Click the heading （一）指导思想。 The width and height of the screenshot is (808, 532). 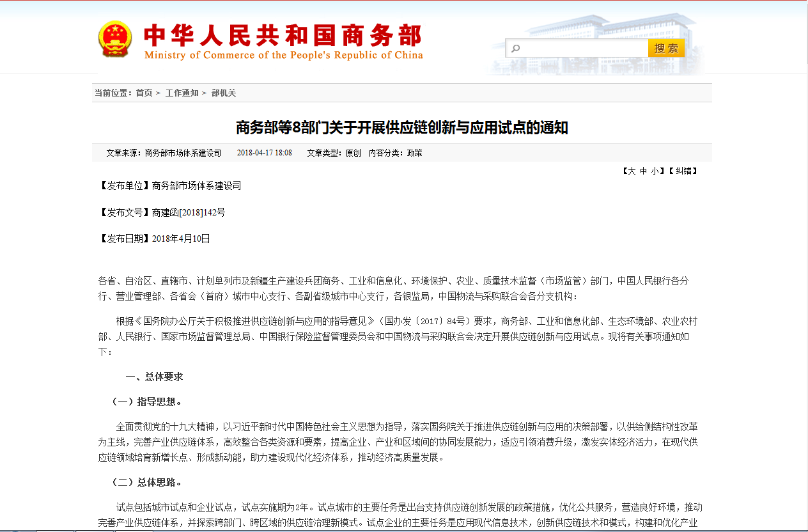147,402
